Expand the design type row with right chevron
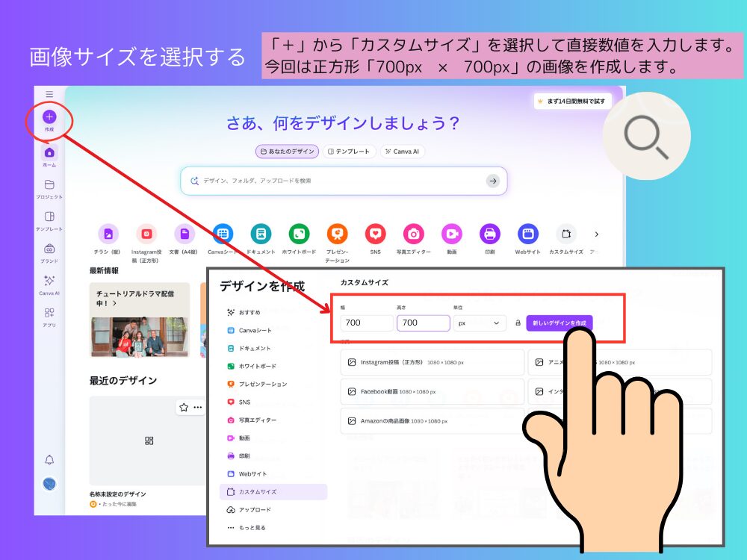Viewport: 747px width, 560px height. (595, 234)
